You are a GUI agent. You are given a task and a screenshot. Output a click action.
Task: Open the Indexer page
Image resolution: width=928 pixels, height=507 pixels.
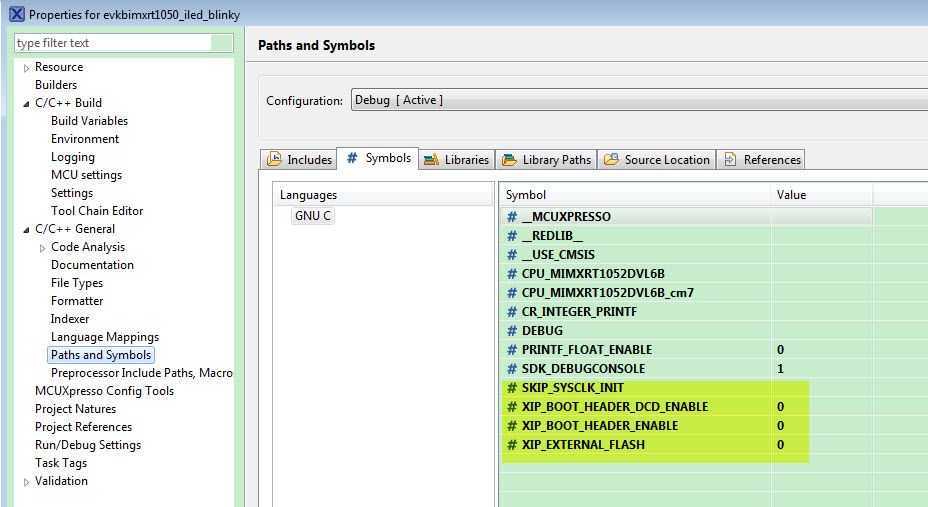[x=70, y=319]
